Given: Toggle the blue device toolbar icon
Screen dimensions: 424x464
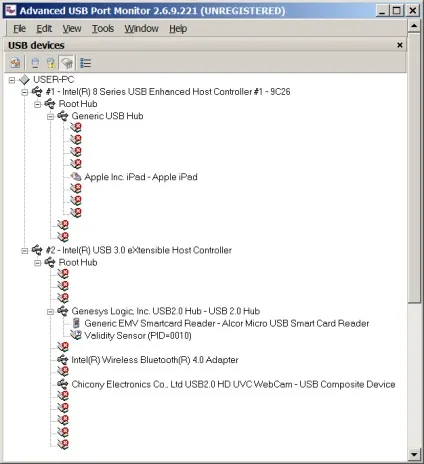Looking at the screenshot, I should [35, 63].
